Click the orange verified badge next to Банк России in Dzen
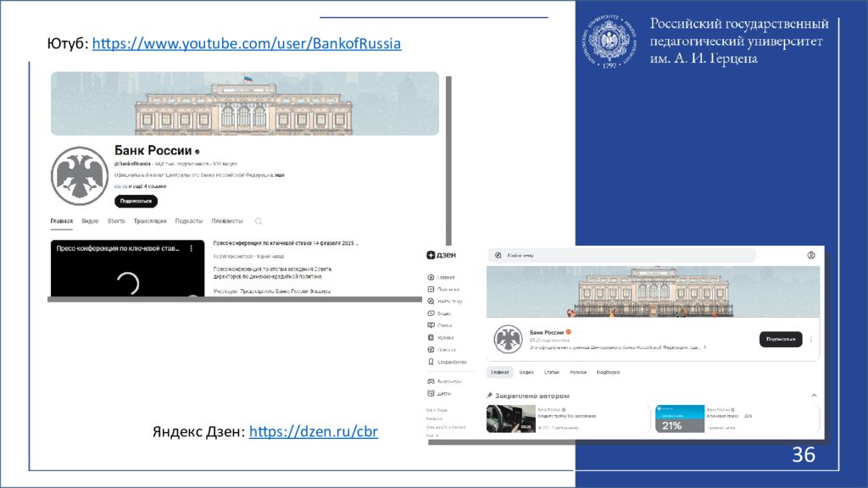The height and width of the screenshot is (488, 868). click(x=569, y=332)
